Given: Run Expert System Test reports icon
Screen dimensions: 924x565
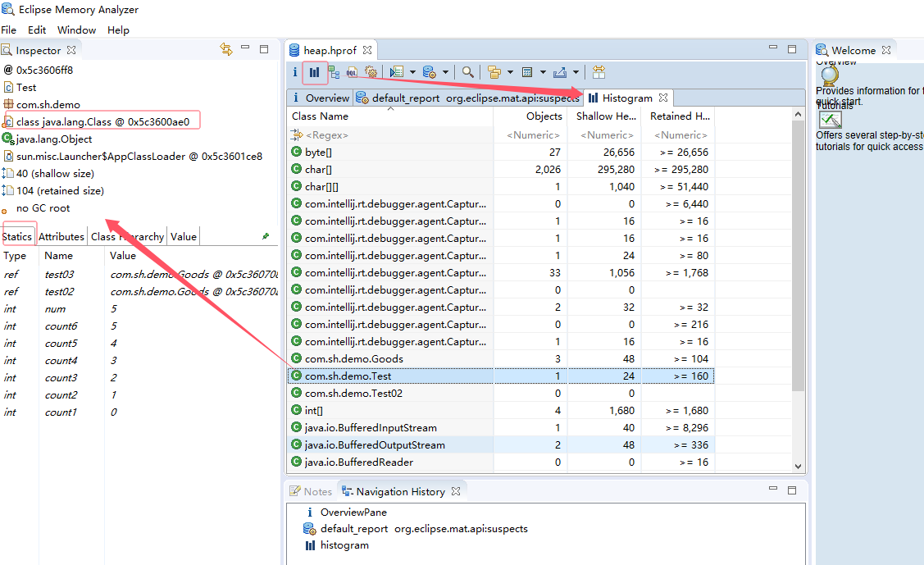Looking at the screenshot, I should [x=397, y=72].
